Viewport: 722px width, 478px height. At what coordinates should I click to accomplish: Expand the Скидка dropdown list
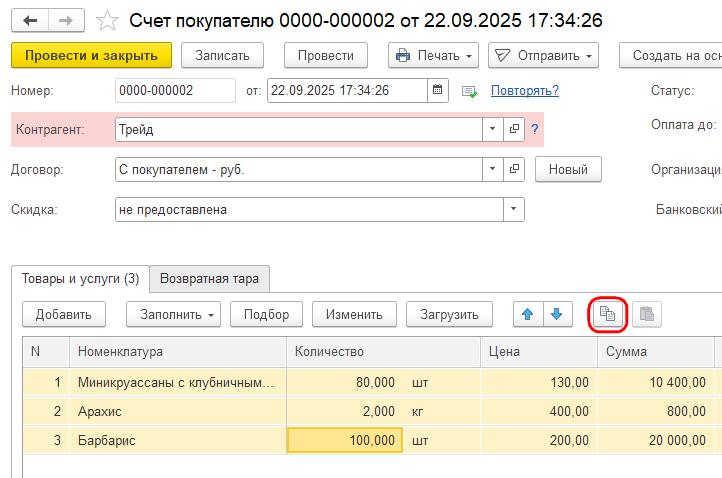[x=513, y=210]
